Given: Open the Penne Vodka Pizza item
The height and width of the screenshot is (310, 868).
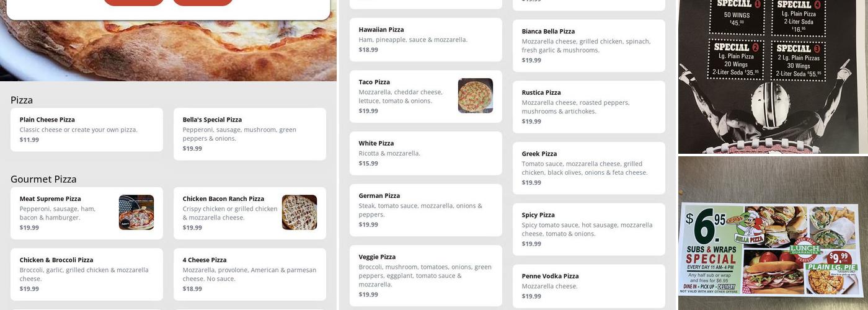Looking at the screenshot, I should pos(588,286).
